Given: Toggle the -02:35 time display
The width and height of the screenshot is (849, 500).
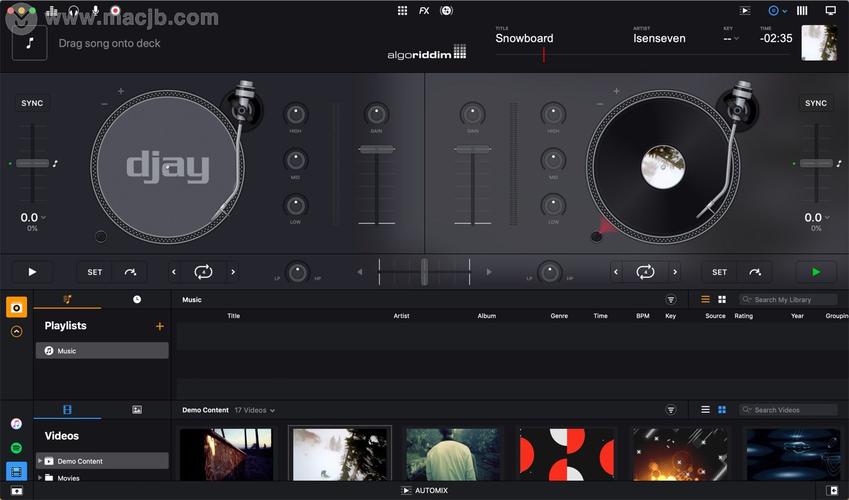Looking at the screenshot, I should 776,38.
